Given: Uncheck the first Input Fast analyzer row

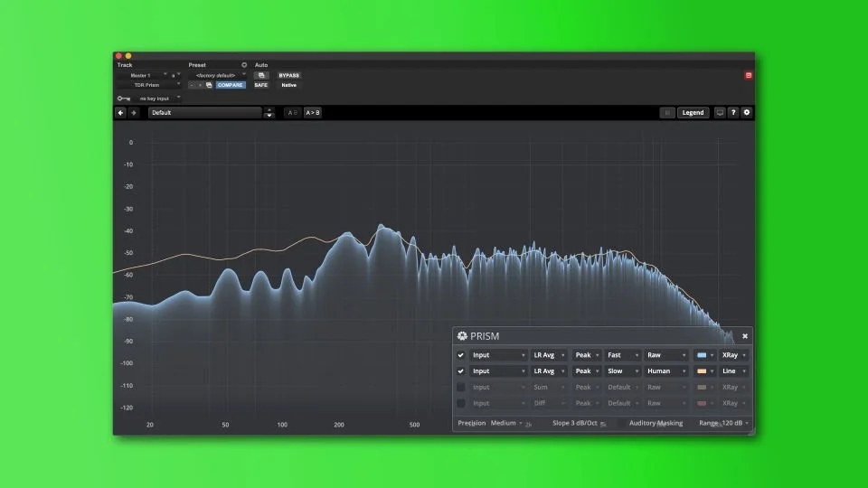Looking at the screenshot, I should tap(460, 355).
